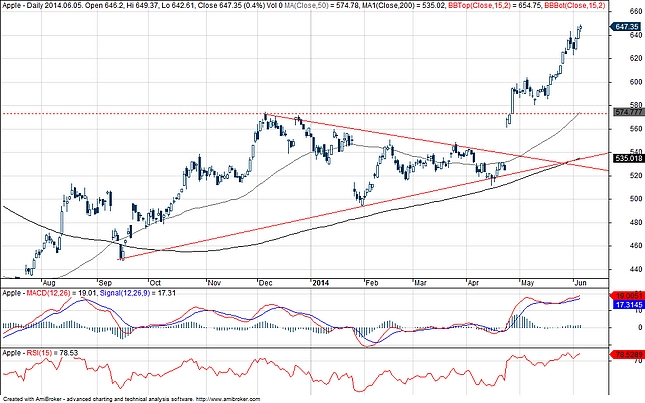Image resolution: width=645 pixels, height=403 pixels.
Task: Click the 520 price axis label
Action: click(x=636, y=176)
